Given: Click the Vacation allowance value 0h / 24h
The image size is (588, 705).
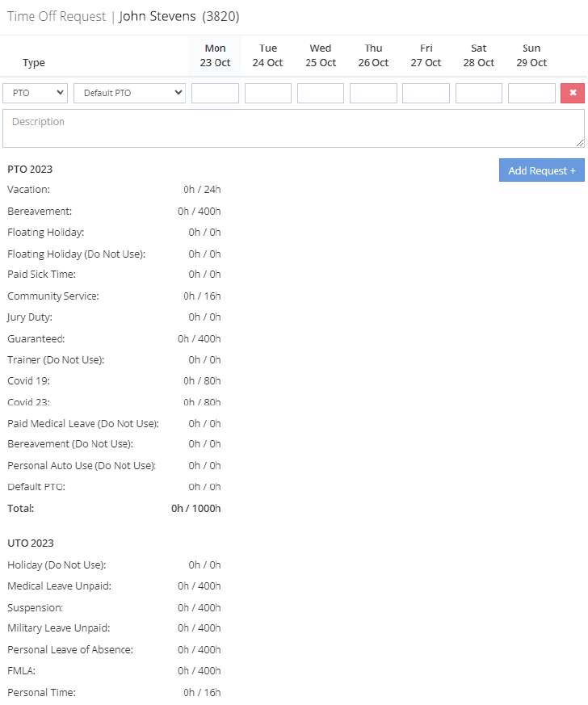Looking at the screenshot, I should (202, 189).
